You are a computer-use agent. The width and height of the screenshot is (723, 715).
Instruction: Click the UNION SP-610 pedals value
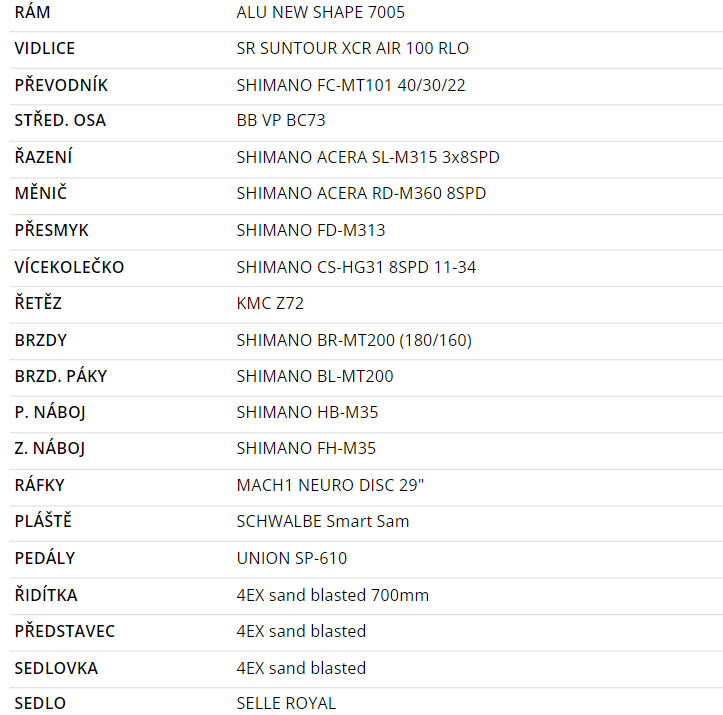[x=291, y=558]
